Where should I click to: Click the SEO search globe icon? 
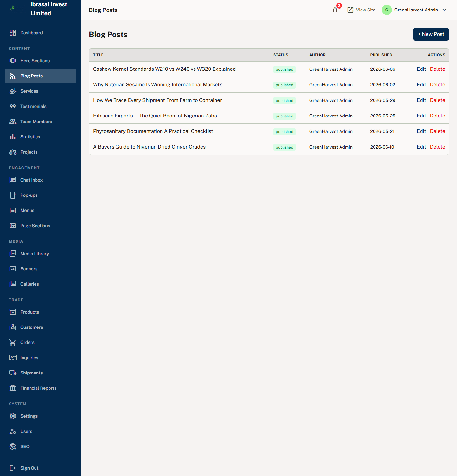tap(13, 446)
